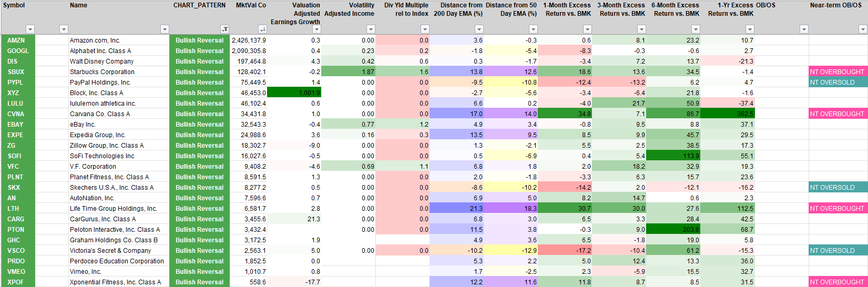Select market value 197,464.8 cell

pos(249,61)
